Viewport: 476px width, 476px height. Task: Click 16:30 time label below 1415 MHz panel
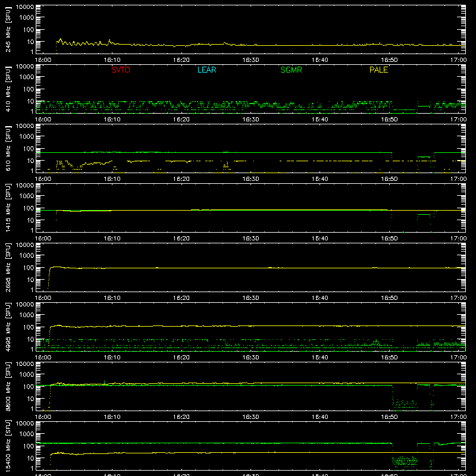click(250, 239)
